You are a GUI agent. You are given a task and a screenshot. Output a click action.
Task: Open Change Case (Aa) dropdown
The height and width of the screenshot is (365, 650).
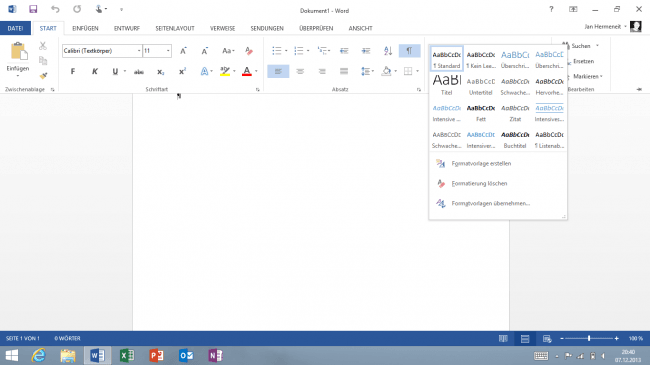(x=228, y=51)
